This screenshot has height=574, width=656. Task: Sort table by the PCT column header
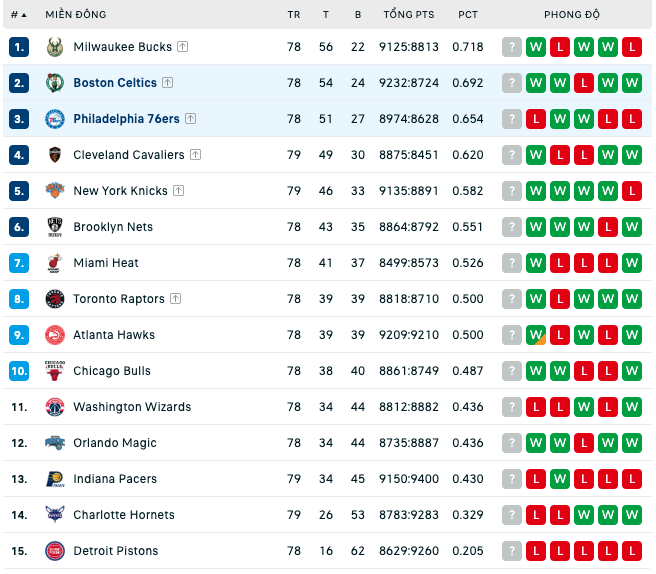click(468, 15)
